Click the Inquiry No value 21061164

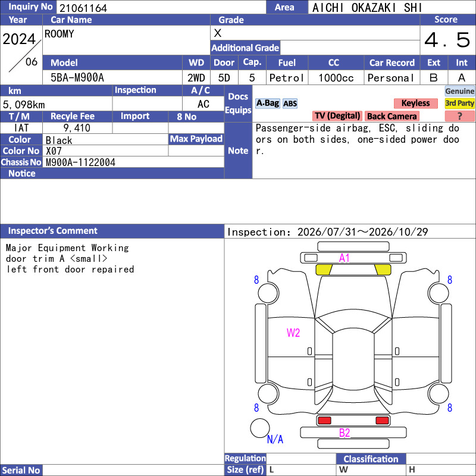click(83, 8)
